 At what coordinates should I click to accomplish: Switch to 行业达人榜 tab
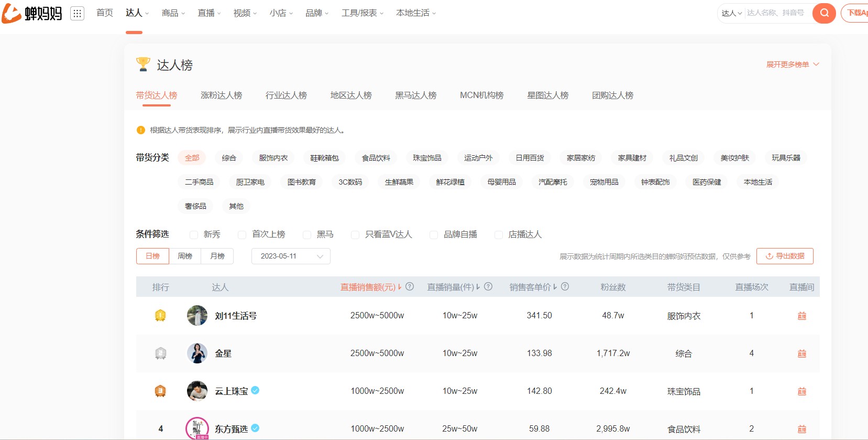click(x=286, y=95)
